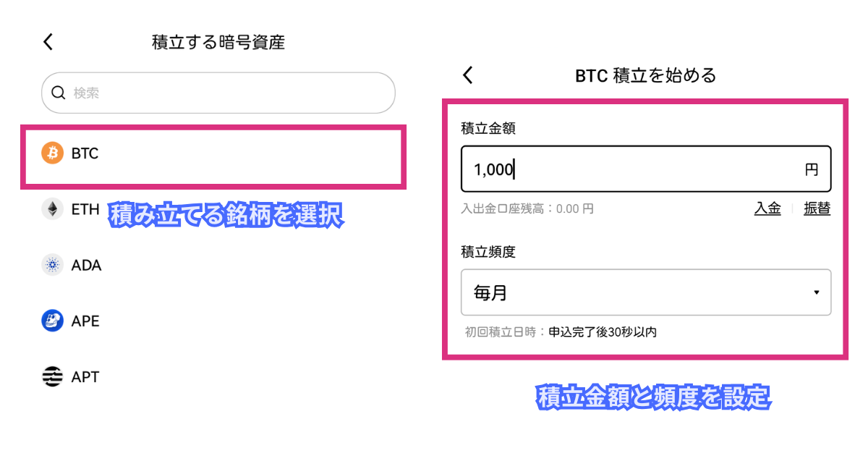Viewport: 868px width, 456px height.
Task: Click the Aptos striped icon
Action: [52, 376]
